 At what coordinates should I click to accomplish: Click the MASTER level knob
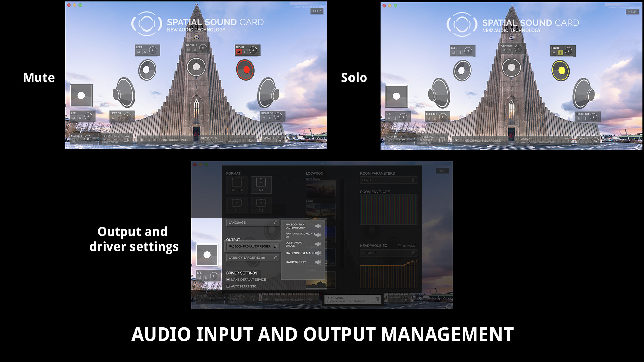point(87,139)
